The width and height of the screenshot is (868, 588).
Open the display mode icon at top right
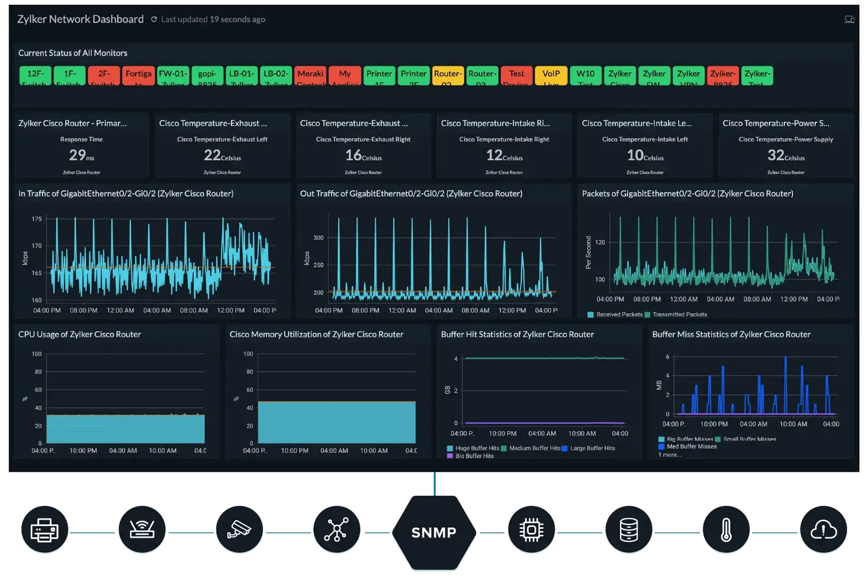849,20
